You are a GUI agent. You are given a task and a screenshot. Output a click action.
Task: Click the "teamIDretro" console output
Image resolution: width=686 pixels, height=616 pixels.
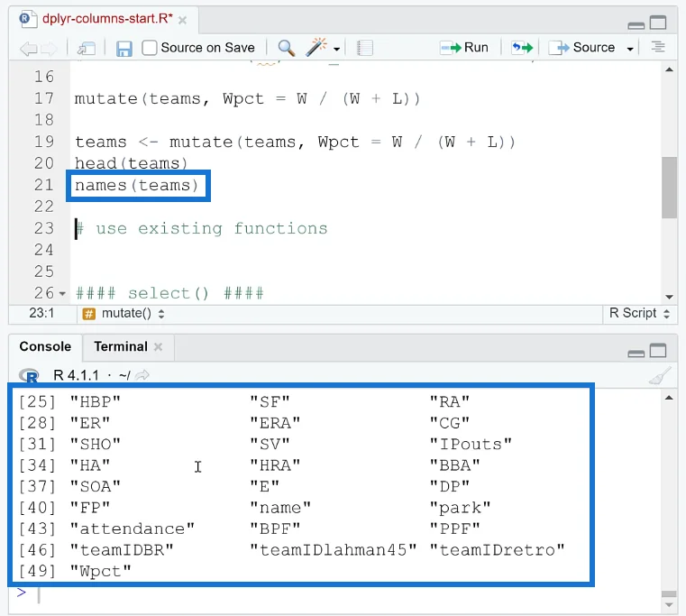497,550
